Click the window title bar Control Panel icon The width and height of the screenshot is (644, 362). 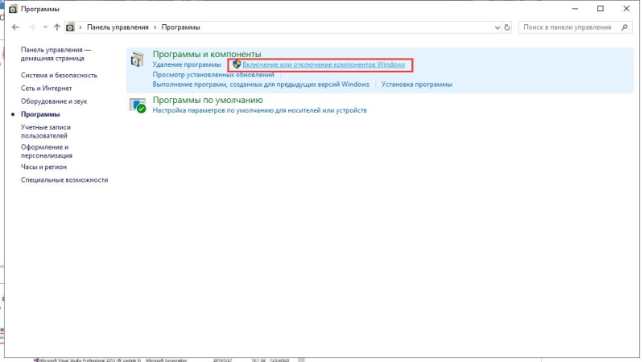pos(13,9)
